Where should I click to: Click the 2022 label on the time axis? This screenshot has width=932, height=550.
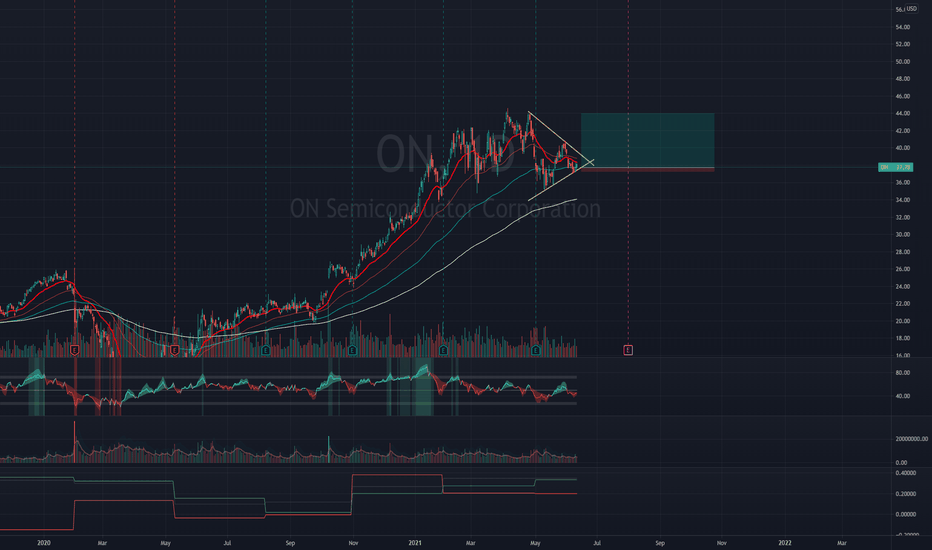pyautogui.click(x=785, y=543)
